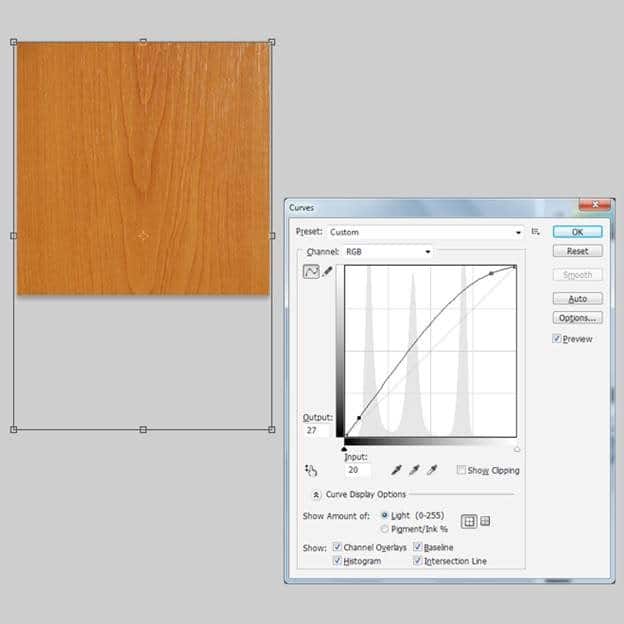Image resolution: width=624 pixels, height=624 pixels.
Task: Open the Channel RGB dropdown
Action: point(387,252)
